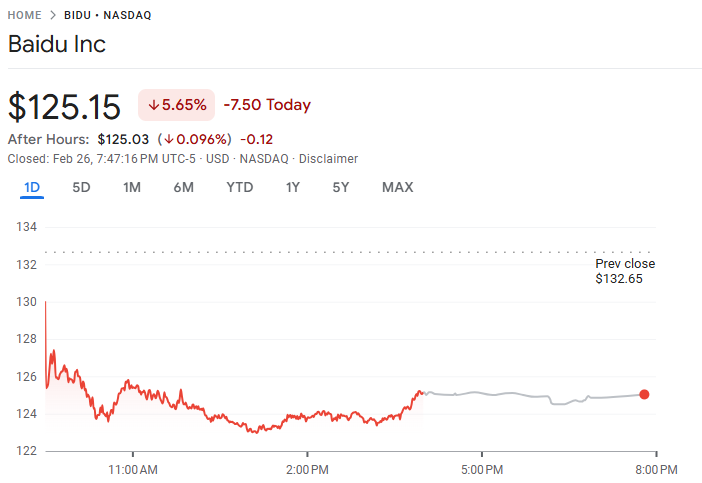Image resolution: width=702 pixels, height=483 pixels.
Task: Open the 1Y chart tab
Action: click(292, 188)
